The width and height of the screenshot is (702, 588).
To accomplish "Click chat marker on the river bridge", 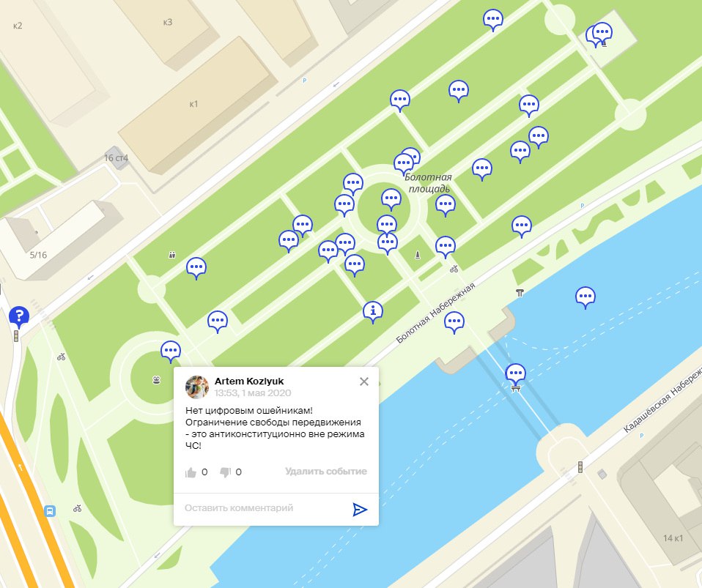I will pyautogui.click(x=515, y=373).
